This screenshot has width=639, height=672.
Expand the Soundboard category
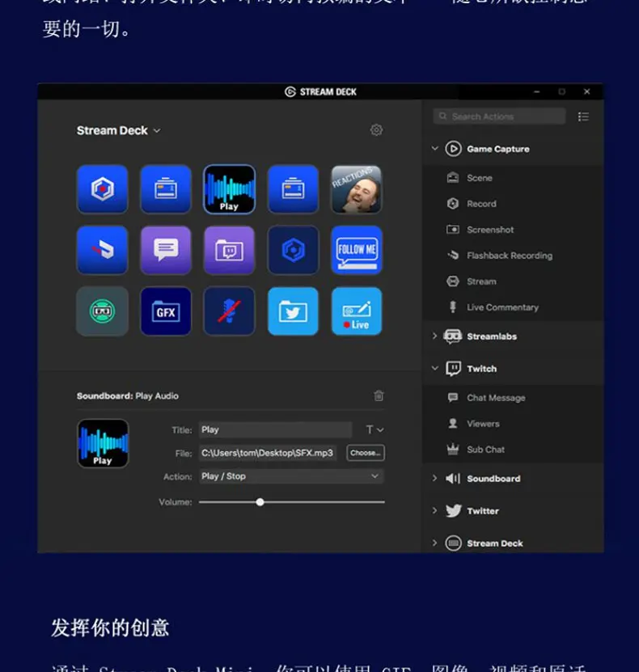pyautogui.click(x=435, y=478)
